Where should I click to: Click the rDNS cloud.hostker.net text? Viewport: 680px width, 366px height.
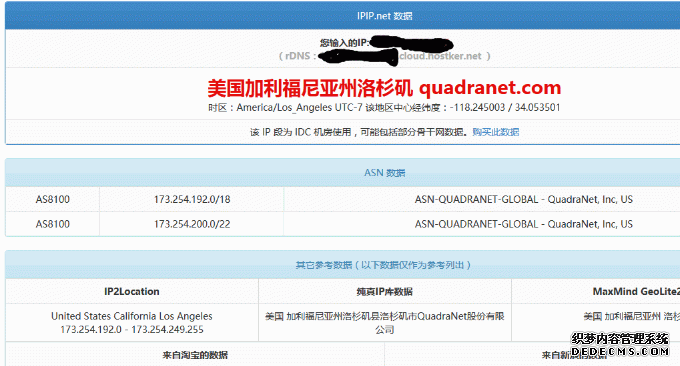tap(384, 56)
